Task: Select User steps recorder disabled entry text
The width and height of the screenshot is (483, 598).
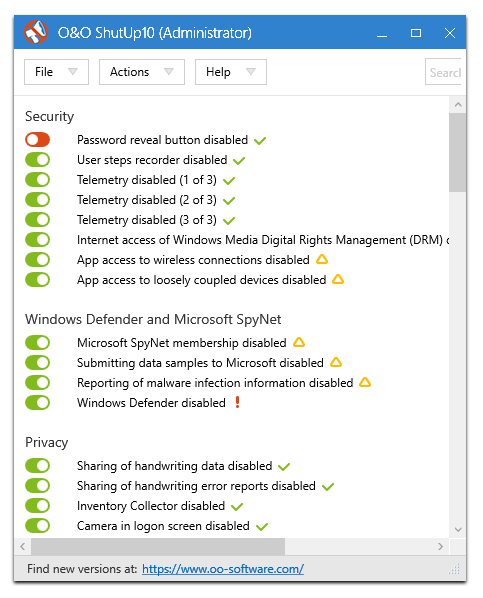Action: point(152,160)
